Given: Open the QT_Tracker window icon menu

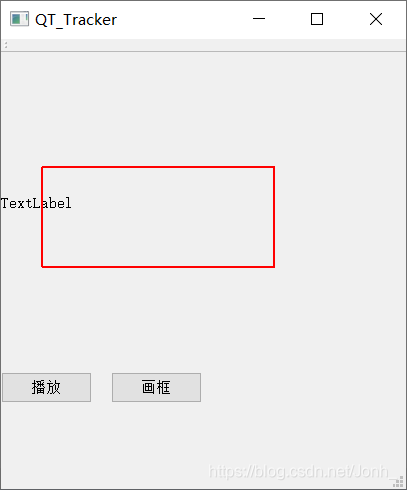Looking at the screenshot, I should 19,19.
